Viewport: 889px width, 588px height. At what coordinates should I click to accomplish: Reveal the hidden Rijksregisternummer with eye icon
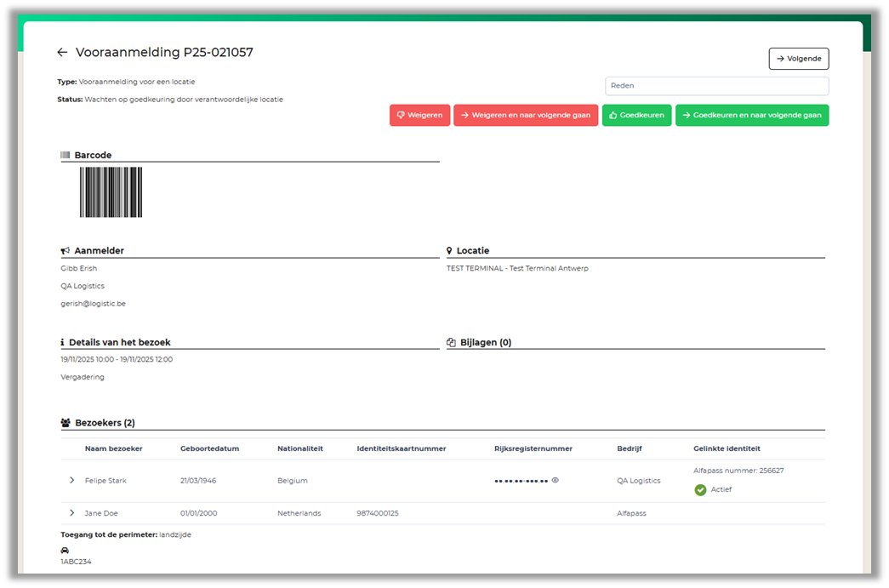point(556,480)
